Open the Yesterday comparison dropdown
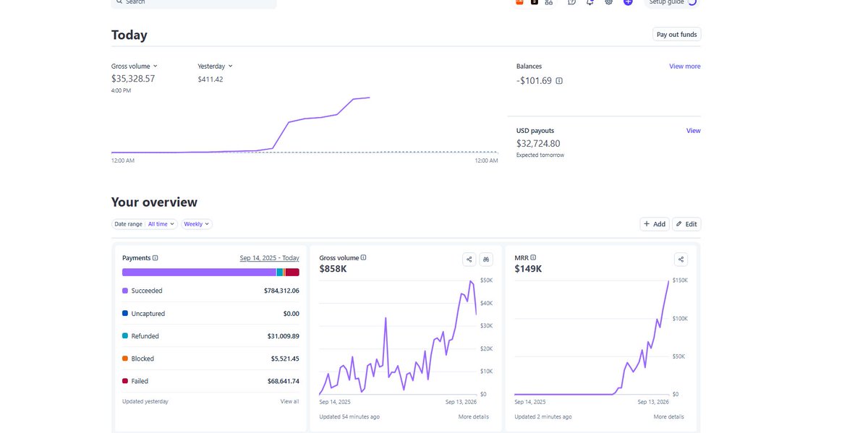This screenshot has width=868, height=433. click(x=216, y=67)
